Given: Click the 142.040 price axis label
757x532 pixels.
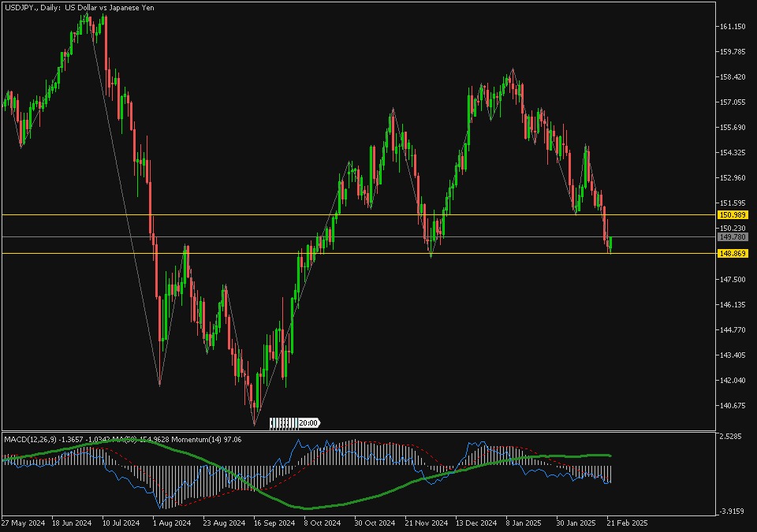Looking at the screenshot, I should (733, 381).
